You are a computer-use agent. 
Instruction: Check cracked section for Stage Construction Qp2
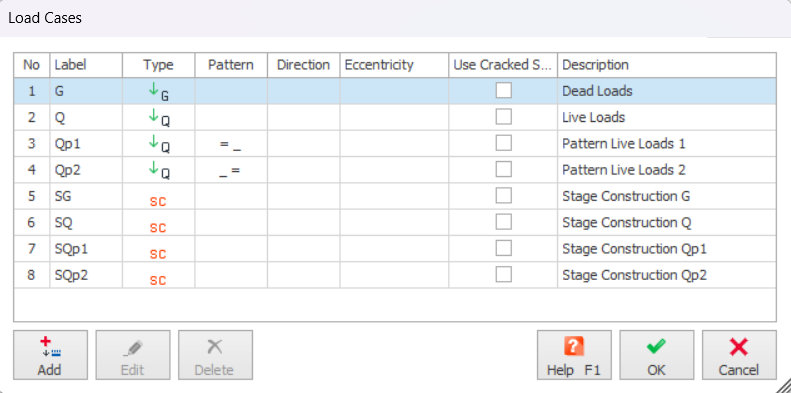tap(503, 274)
